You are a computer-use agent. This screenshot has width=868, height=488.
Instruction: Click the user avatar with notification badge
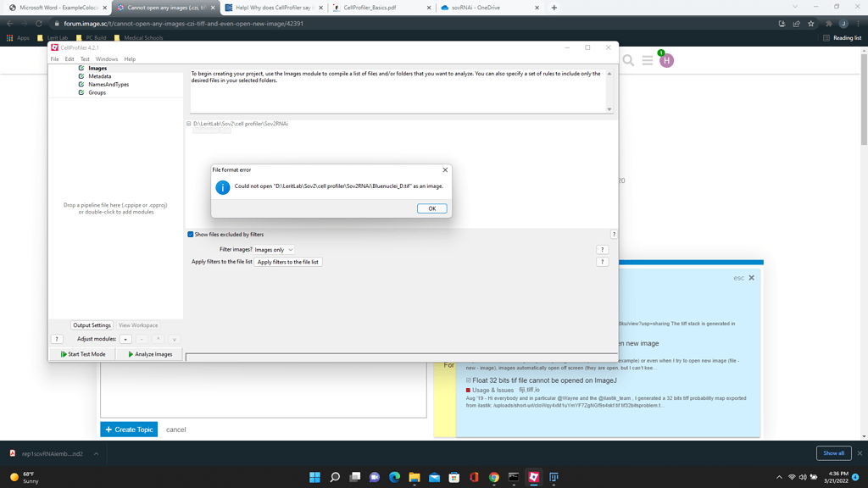pos(667,61)
